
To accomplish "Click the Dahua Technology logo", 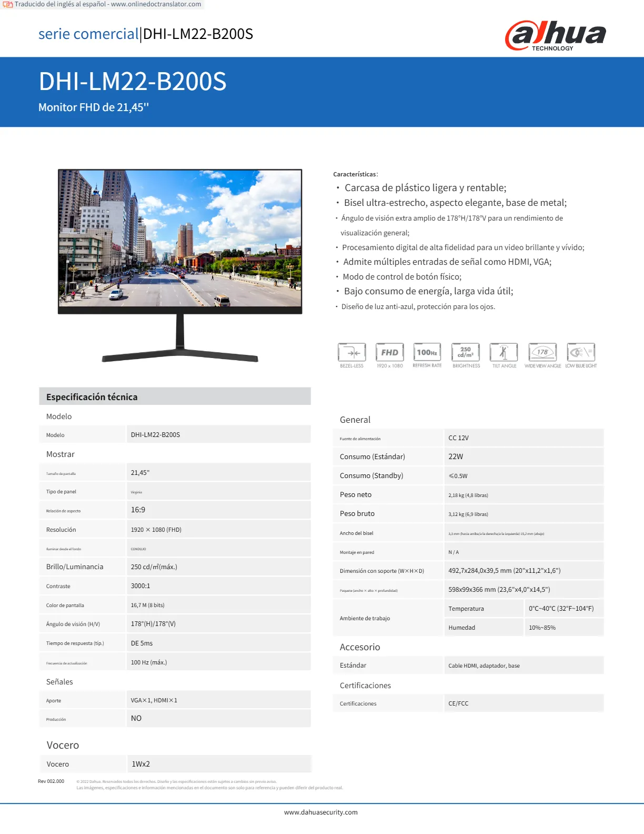I will 556,35.
